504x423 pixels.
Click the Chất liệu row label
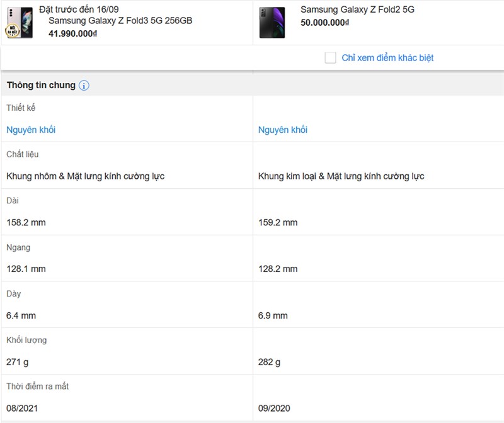tap(23, 154)
